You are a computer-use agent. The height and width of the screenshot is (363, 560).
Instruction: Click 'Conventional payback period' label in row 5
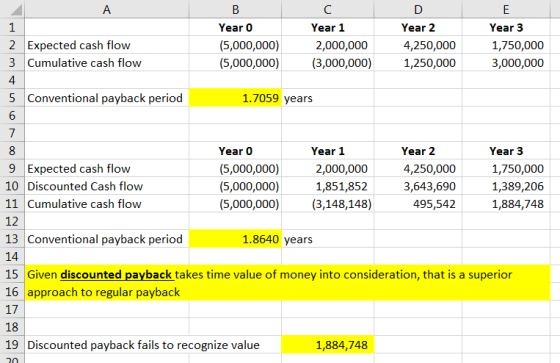(x=107, y=98)
